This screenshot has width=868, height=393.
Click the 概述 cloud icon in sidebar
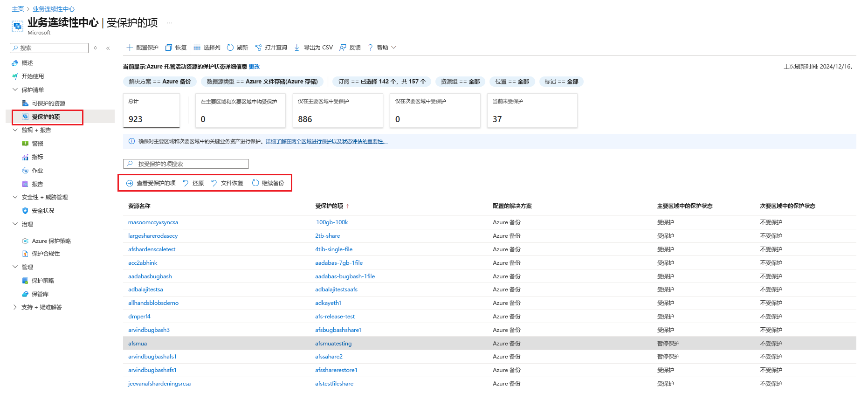click(15, 63)
